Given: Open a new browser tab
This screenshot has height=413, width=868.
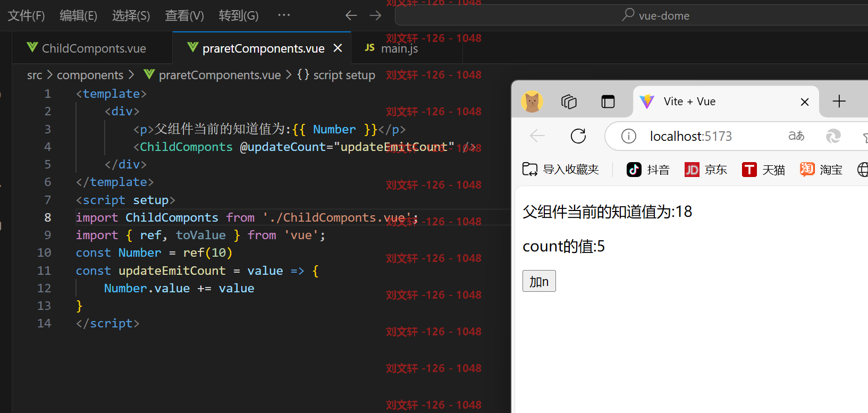Looking at the screenshot, I should click(x=839, y=101).
